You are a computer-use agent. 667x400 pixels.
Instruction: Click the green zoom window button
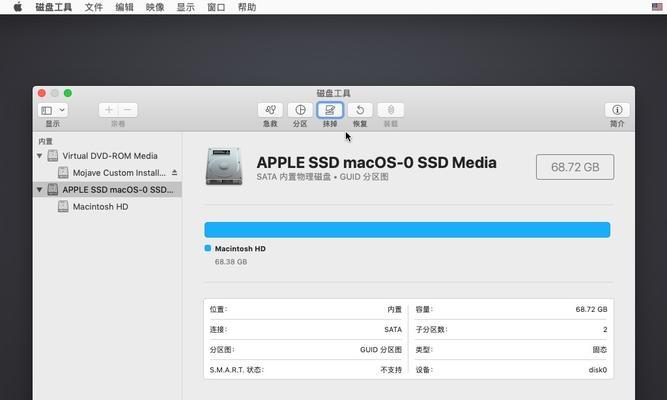tap(68, 93)
